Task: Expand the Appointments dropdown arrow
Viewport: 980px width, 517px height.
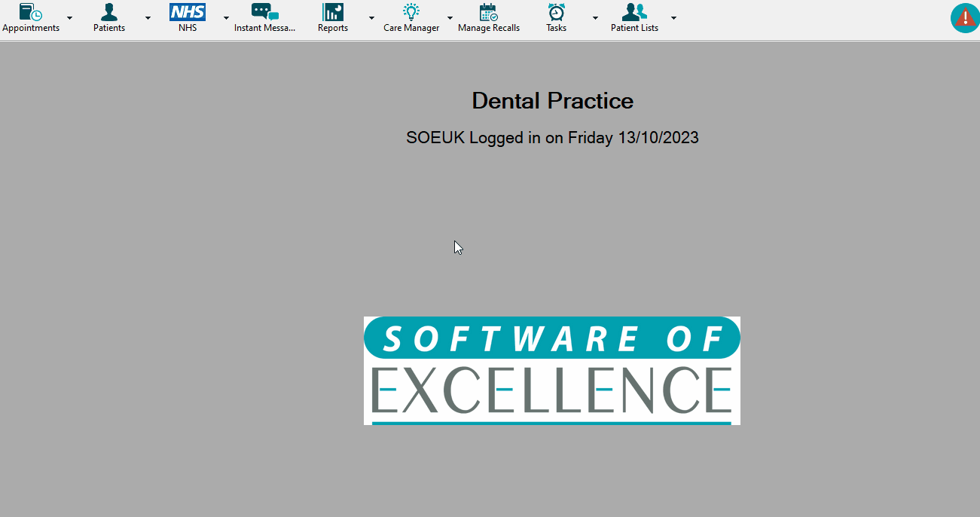Action: pyautogui.click(x=69, y=17)
